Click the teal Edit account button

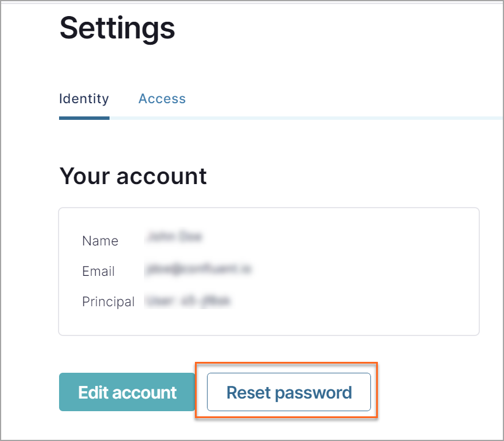[x=127, y=392]
